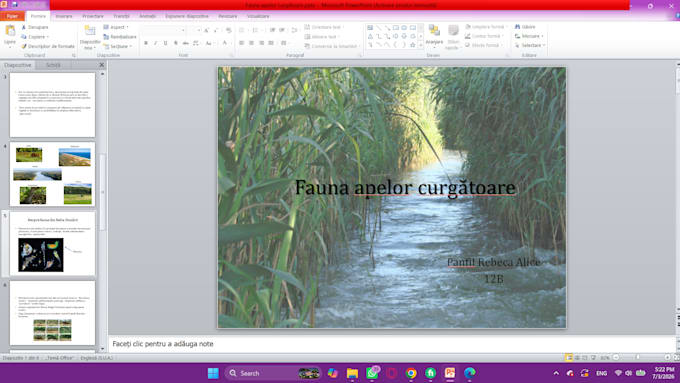This screenshot has width=680, height=383.
Task: Open Windows Start menu
Action: (213, 373)
